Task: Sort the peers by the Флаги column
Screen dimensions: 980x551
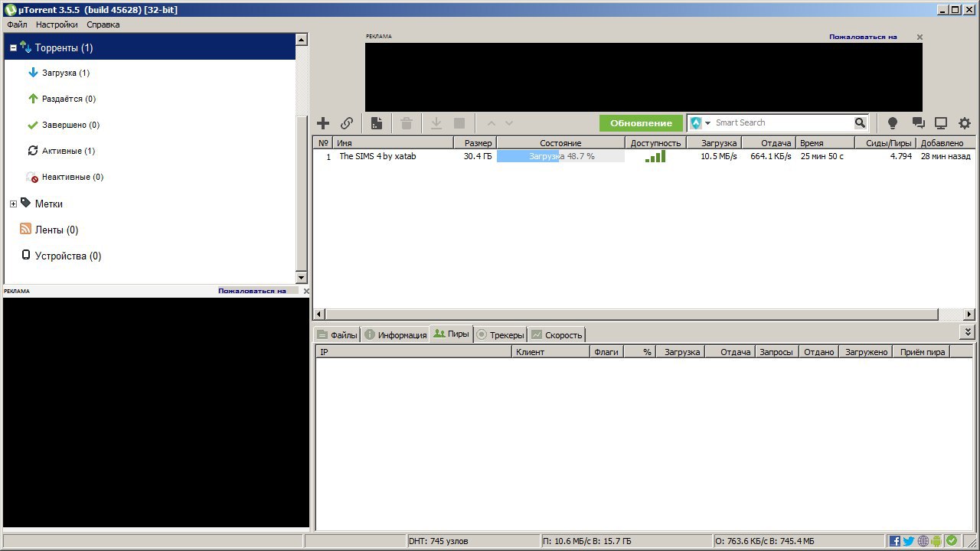Action: (x=607, y=352)
